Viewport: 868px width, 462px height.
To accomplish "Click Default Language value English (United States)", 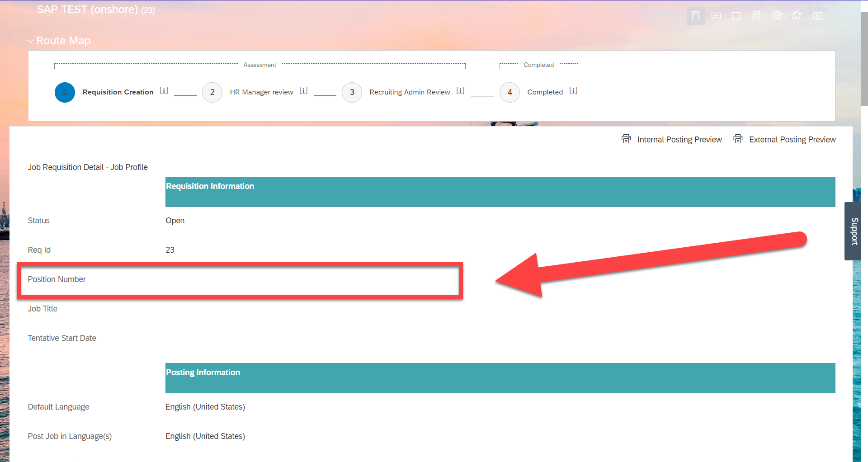I will click(205, 407).
